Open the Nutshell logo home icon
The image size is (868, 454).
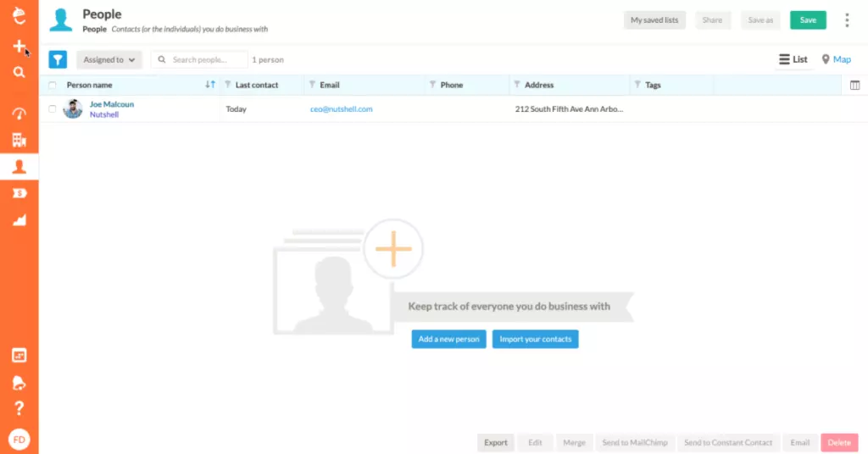[x=19, y=15]
